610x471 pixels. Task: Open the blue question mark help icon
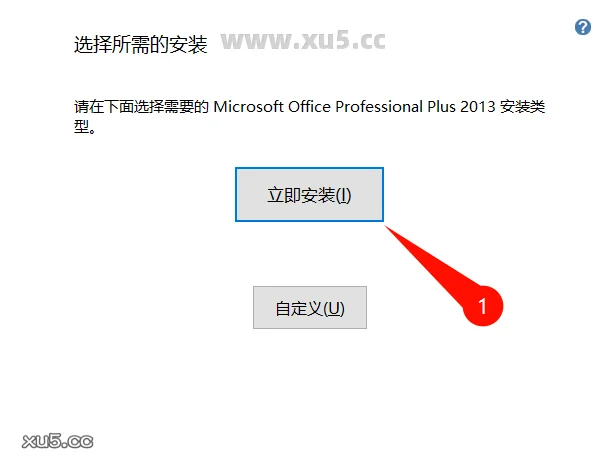582,27
